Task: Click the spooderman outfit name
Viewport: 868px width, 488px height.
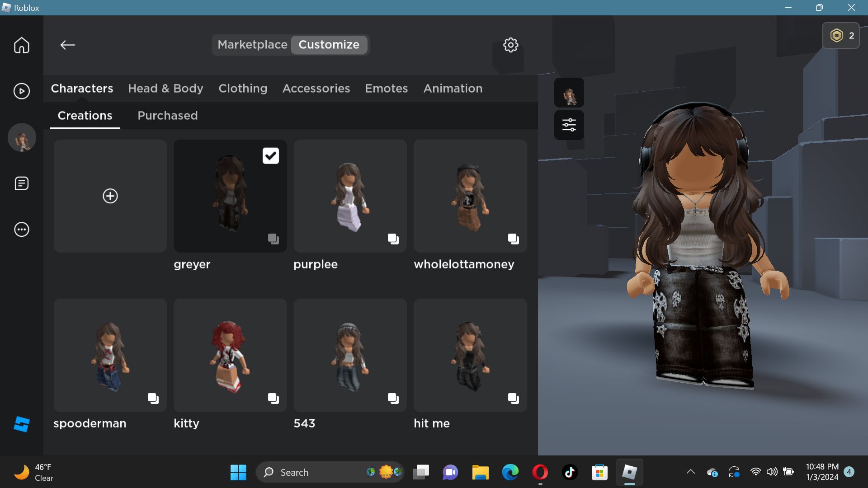Action: (90, 423)
